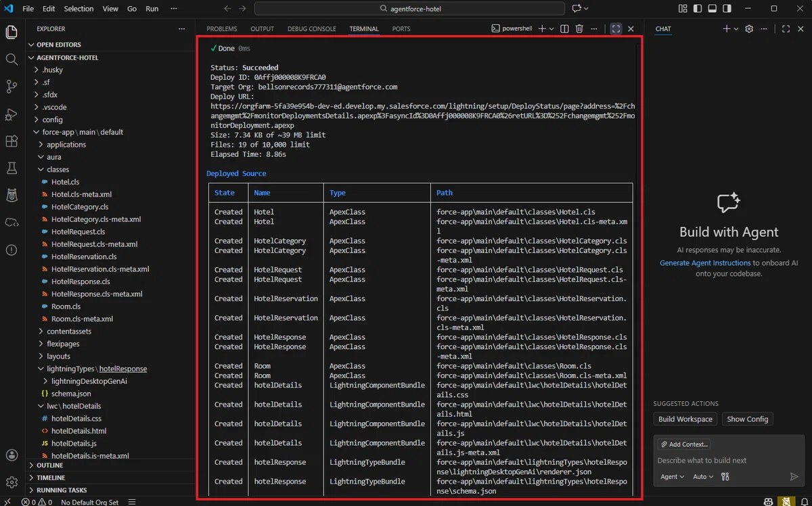This screenshot has height=506, width=812.
Task: Open the Extensions view
Action: click(12, 141)
